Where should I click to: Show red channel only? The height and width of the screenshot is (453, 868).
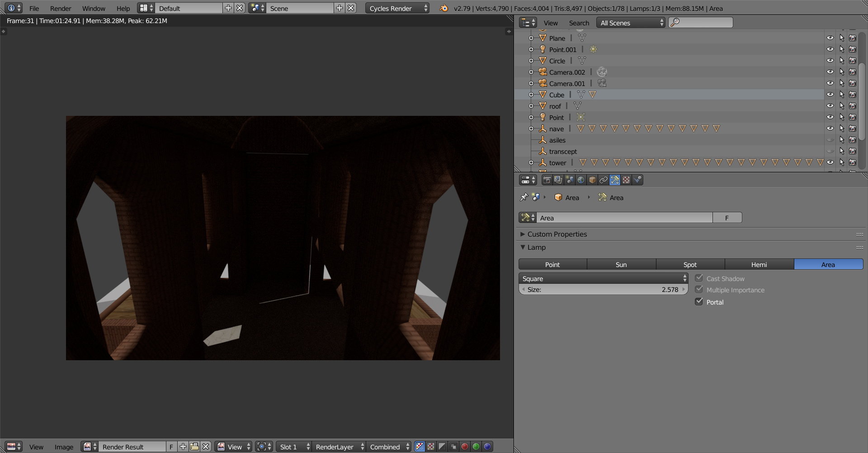point(465,447)
